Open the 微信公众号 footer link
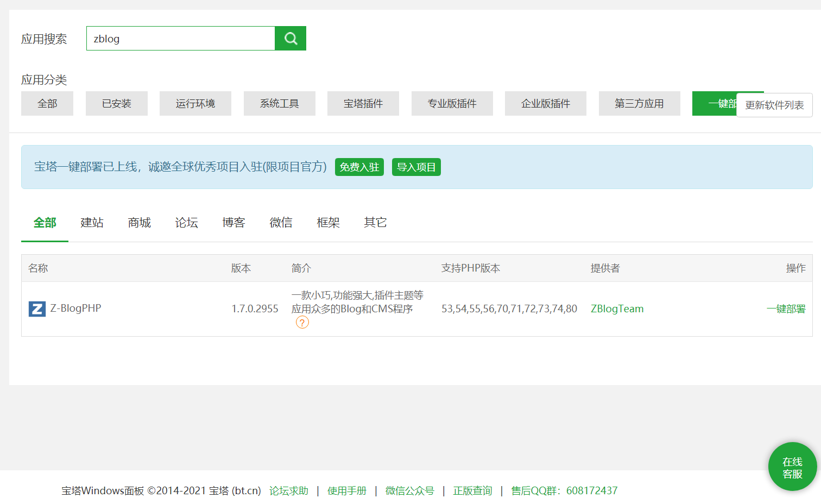Screen dimensions: 821x504 410,491
